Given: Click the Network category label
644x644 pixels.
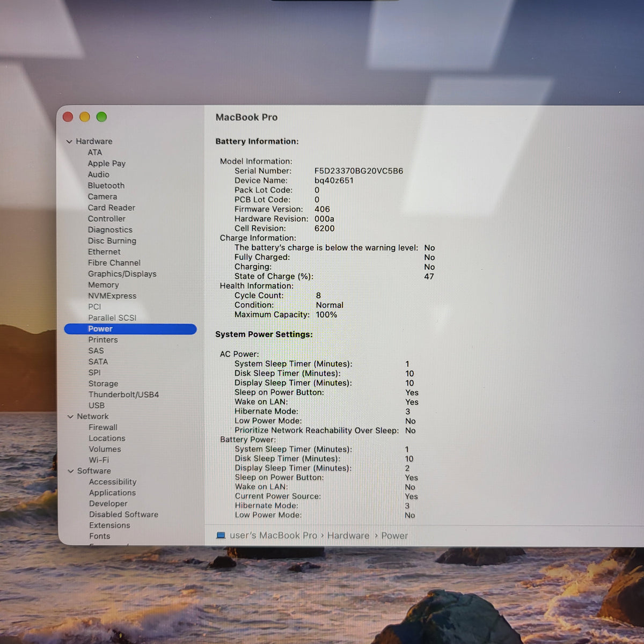Looking at the screenshot, I should pyautogui.click(x=92, y=416).
